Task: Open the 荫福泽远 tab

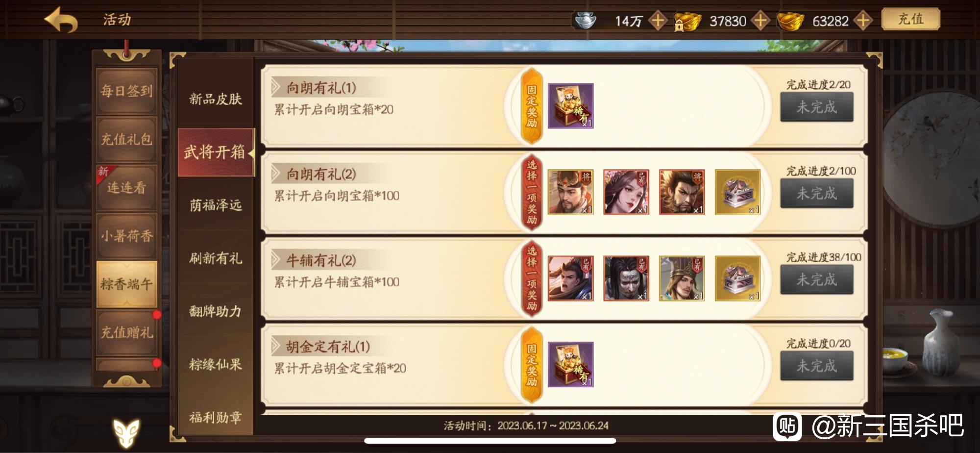Action: pyautogui.click(x=216, y=205)
